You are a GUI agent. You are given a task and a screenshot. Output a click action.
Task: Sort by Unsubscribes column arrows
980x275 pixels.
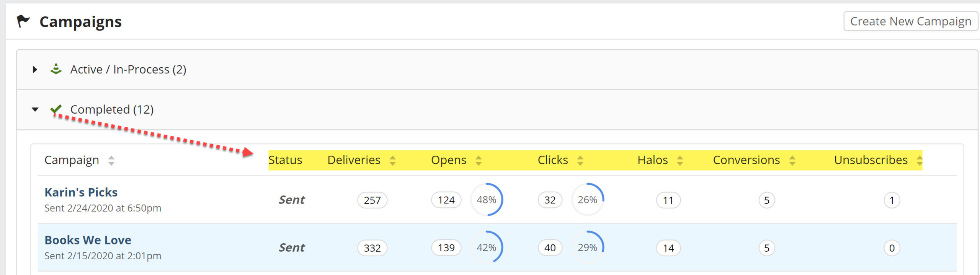click(x=919, y=160)
